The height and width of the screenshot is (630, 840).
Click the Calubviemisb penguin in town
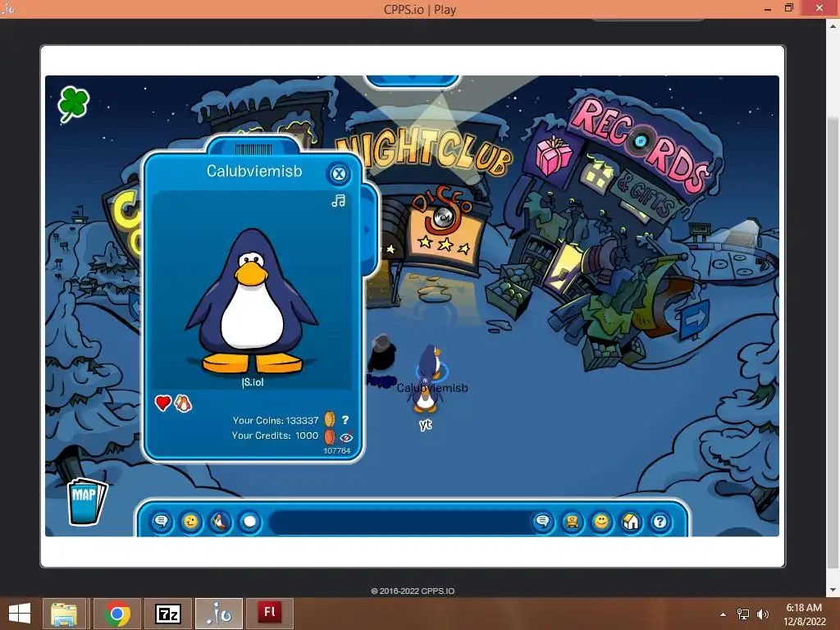(431, 361)
